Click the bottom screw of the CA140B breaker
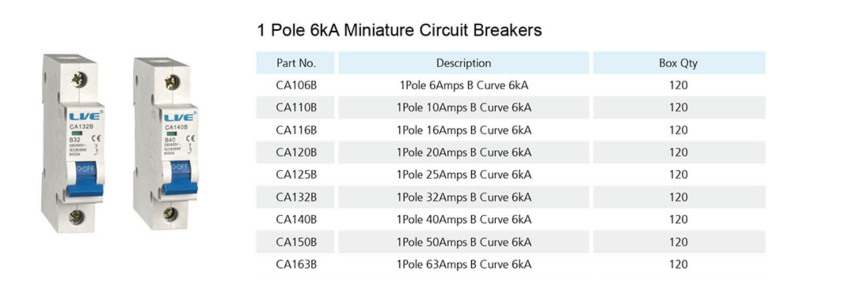This screenshot has height=298, width=868. (x=170, y=214)
